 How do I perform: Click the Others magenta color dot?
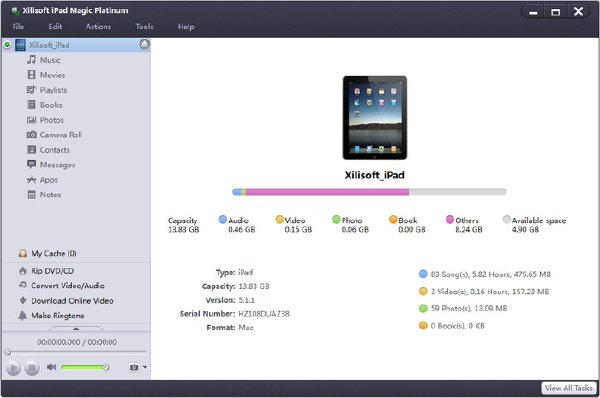point(450,219)
